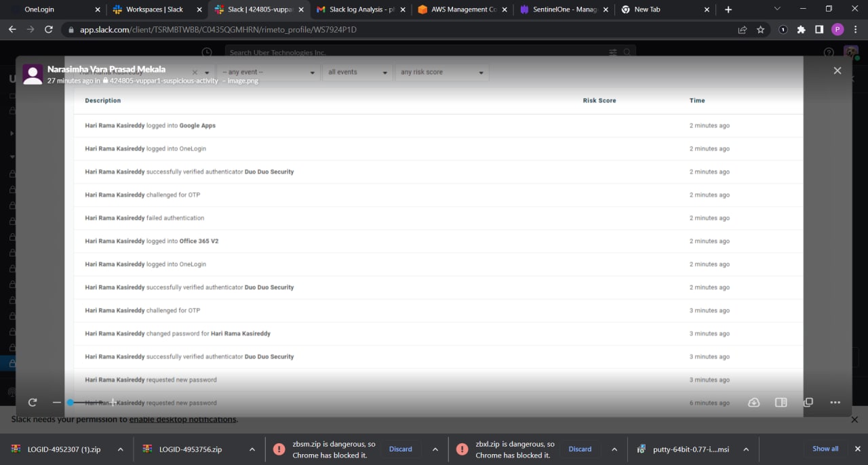Click the Time column header
This screenshot has width=868, height=465.
tap(697, 100)
